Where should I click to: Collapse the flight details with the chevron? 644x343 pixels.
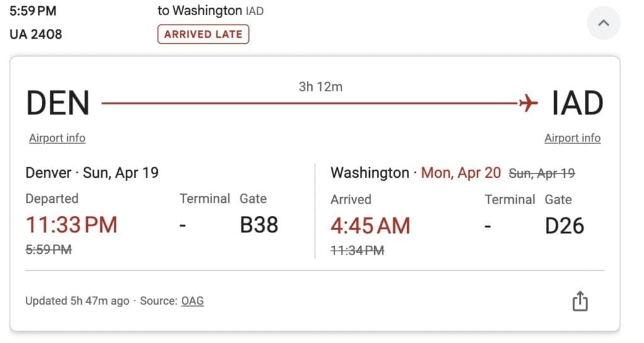point(603,23)
